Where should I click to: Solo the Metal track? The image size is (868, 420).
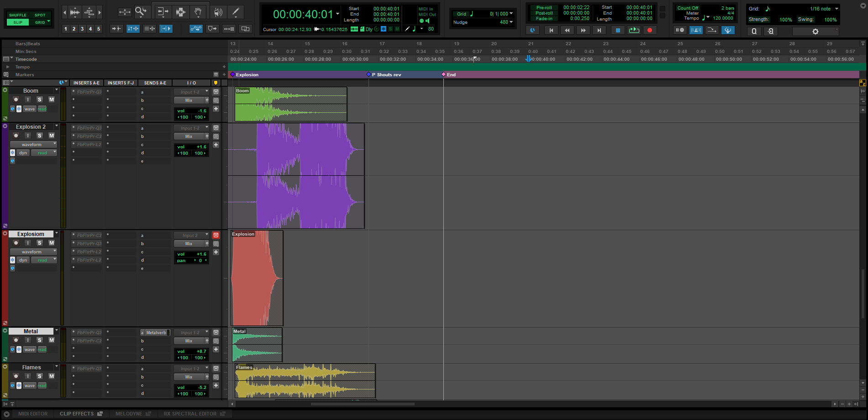click(40, 340)
